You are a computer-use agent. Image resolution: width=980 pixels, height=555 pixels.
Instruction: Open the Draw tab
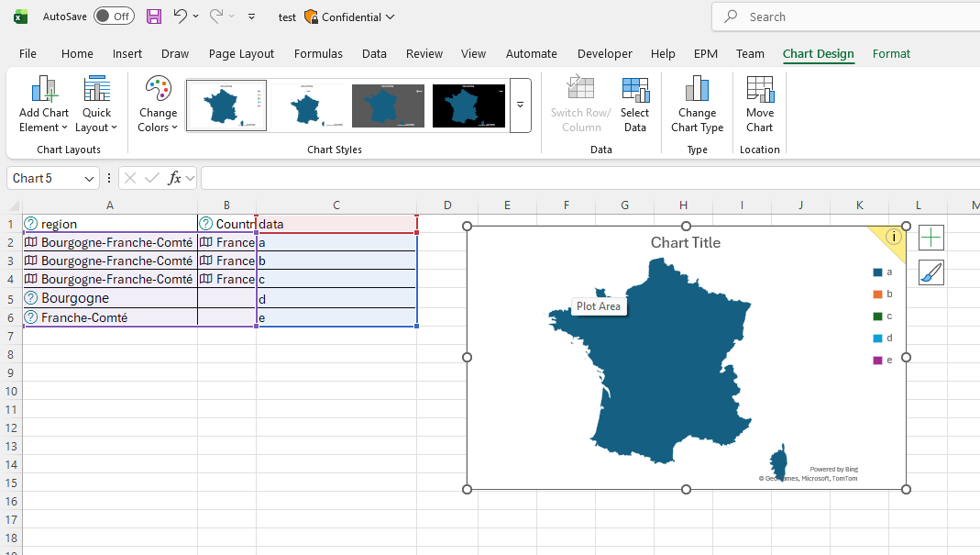(175, 54)
